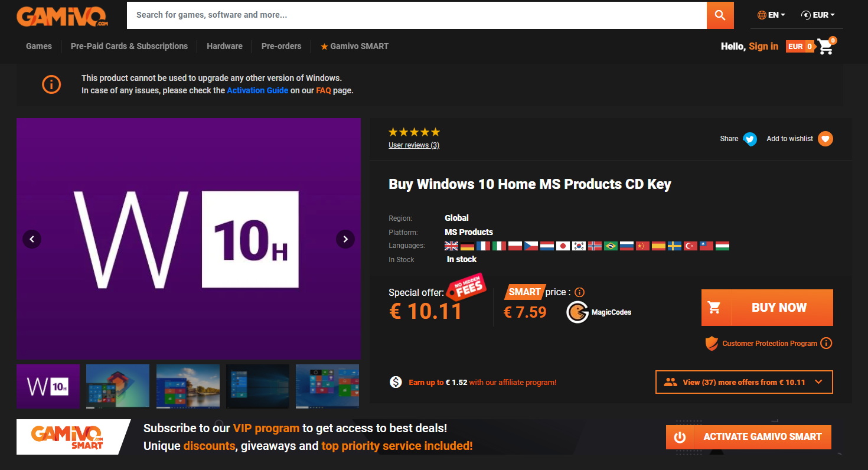Click the SMART price info icon
Image resolution: width=868 pixels, height=470 pixels.
pos(579,292)
